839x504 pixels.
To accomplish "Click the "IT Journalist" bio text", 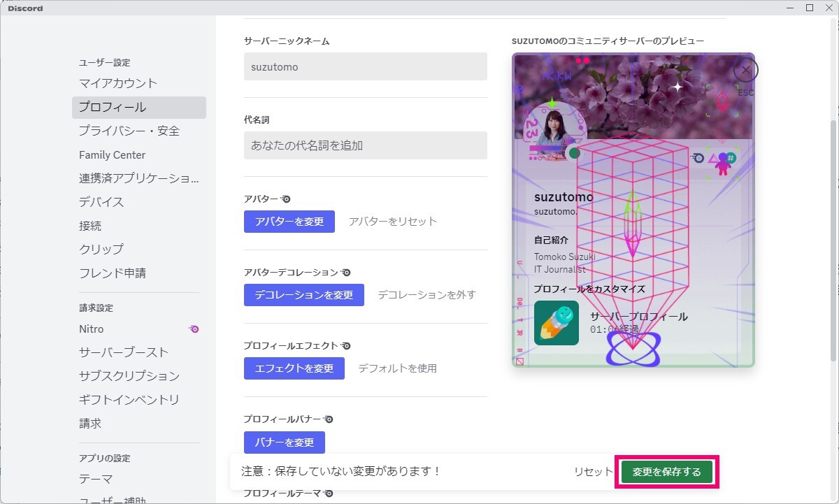I will [x=560, y=269].
